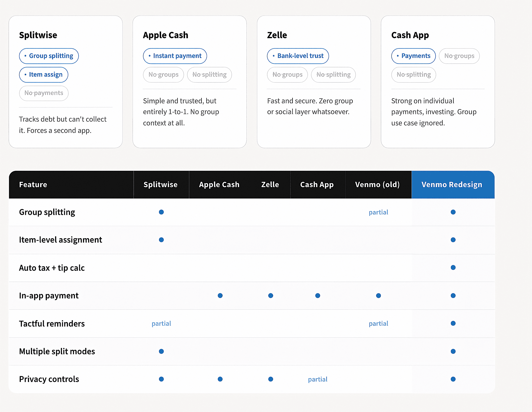Click the Splitwise table column header
This screenshot has width=532, height=412.
161,185
